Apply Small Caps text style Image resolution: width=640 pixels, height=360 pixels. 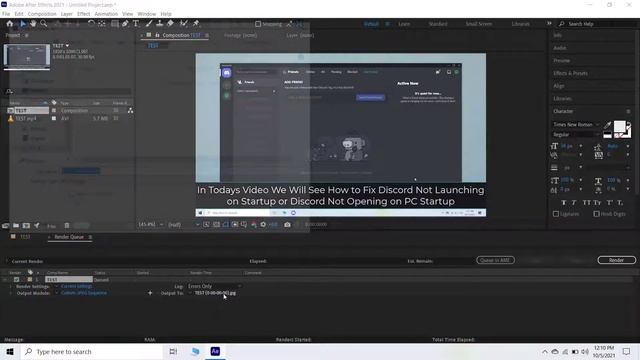click(x=598, y=202)
